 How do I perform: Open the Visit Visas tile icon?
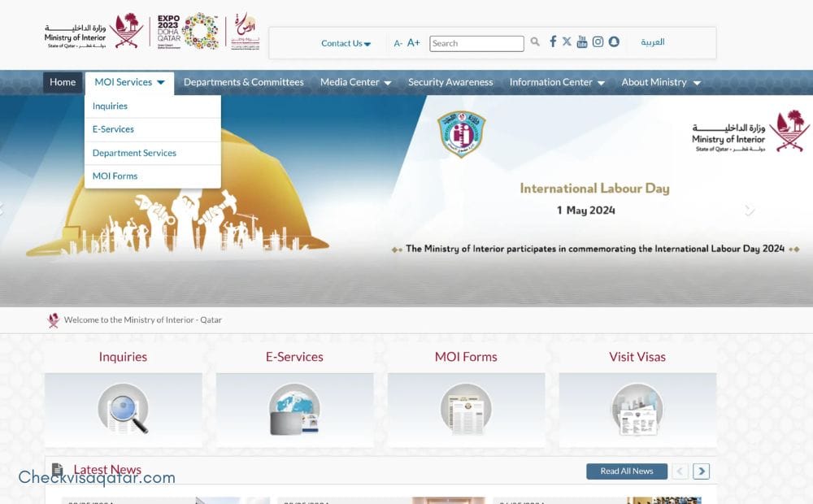[x=637, y=409]
